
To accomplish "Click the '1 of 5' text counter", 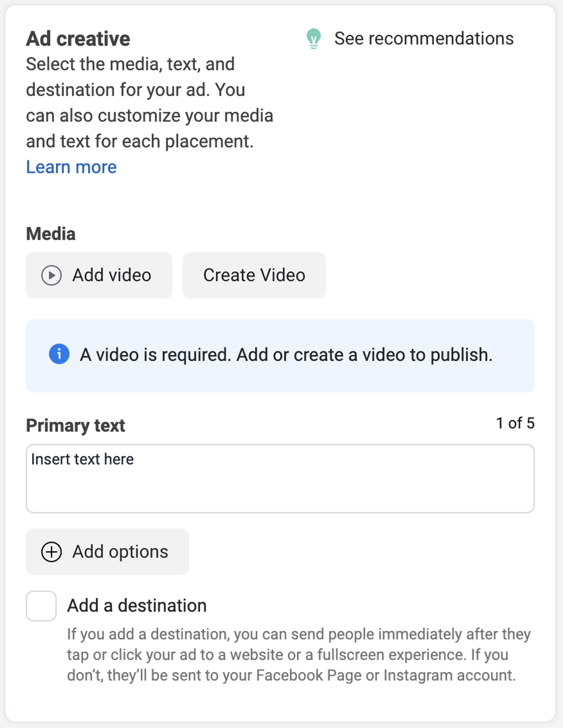I will (515, 423).
